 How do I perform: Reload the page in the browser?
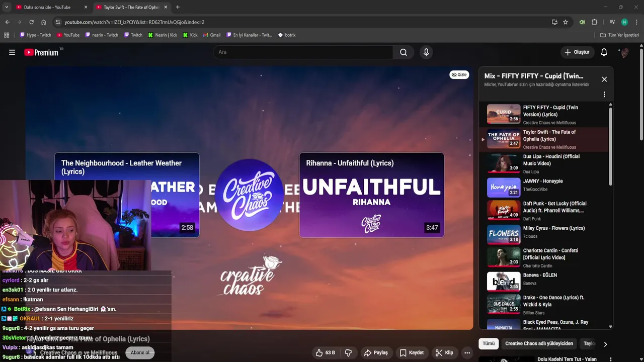tap(31, 22)
